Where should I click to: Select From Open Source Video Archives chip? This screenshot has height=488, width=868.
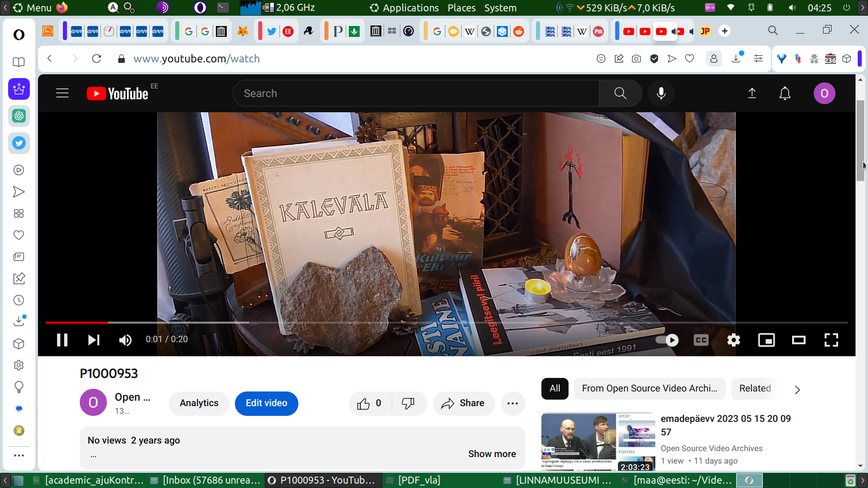[x=649, y=388]
